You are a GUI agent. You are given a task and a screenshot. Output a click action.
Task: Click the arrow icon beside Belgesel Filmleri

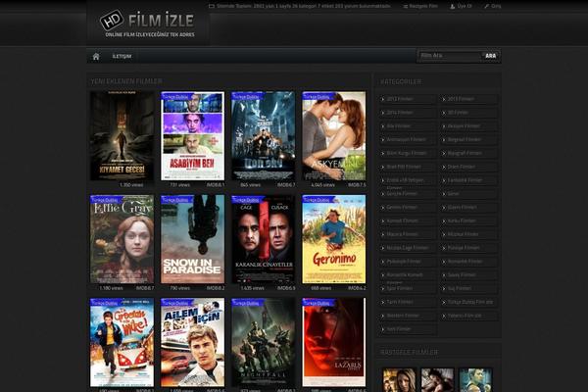(444, 140)
